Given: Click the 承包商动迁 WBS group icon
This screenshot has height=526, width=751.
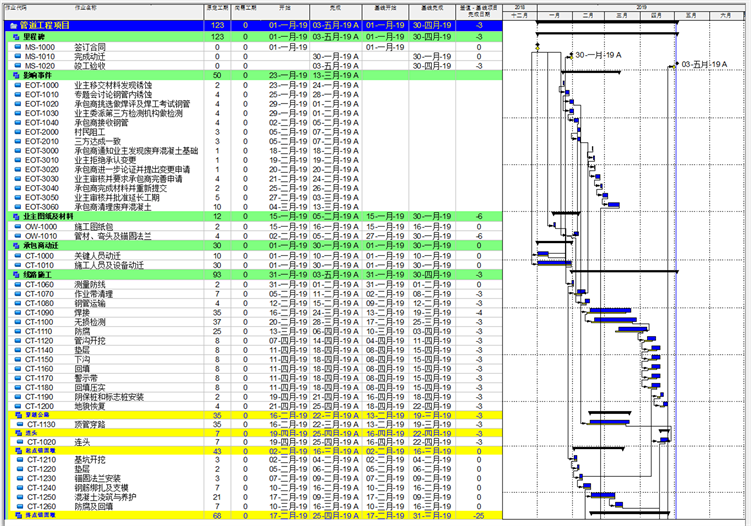Looking at the screenshot, I should [x=14, y=245].
